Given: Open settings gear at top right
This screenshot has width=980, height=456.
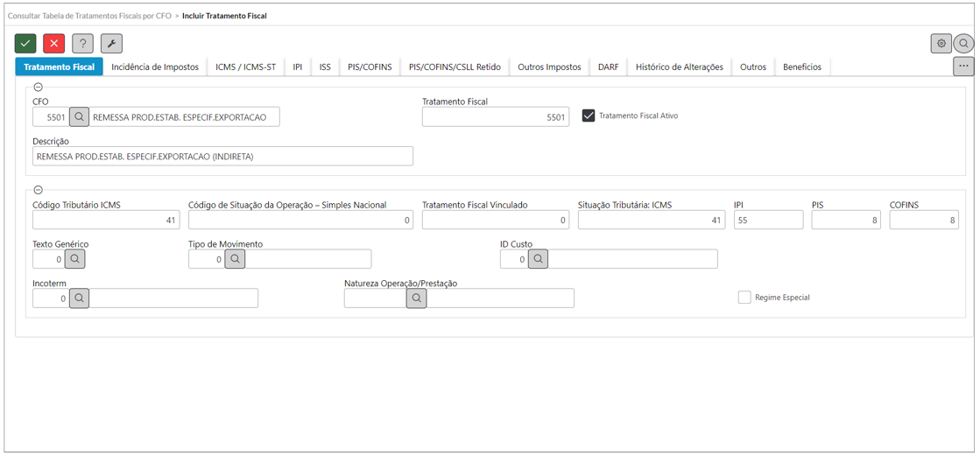Looking at the screenshot, I should pyautogui.click(x=941, y=43).
